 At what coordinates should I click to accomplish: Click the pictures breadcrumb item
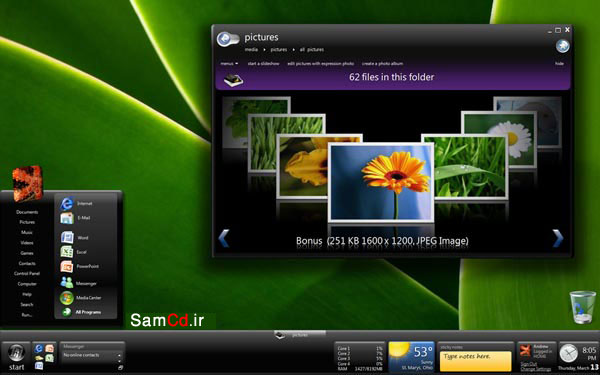pos(279,50)
